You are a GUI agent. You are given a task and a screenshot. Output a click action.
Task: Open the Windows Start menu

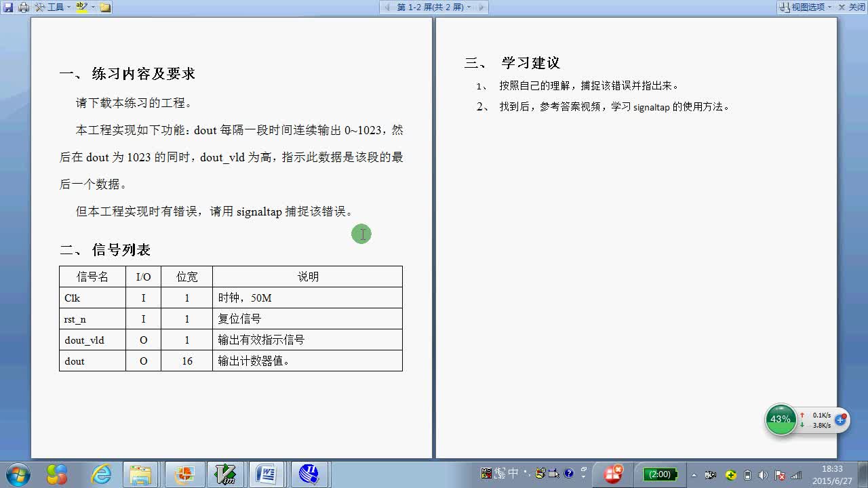click(16, 474)
